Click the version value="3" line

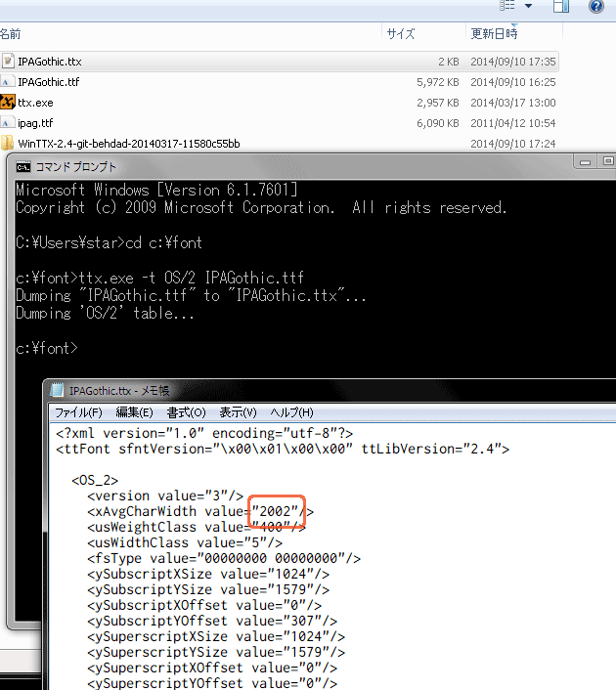tap(165, 496)
